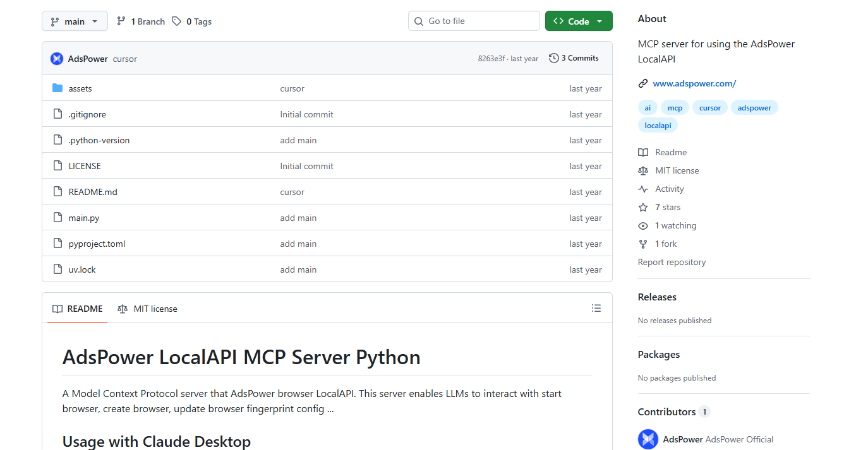Click the file icon for .python-version

coord(57,140)
